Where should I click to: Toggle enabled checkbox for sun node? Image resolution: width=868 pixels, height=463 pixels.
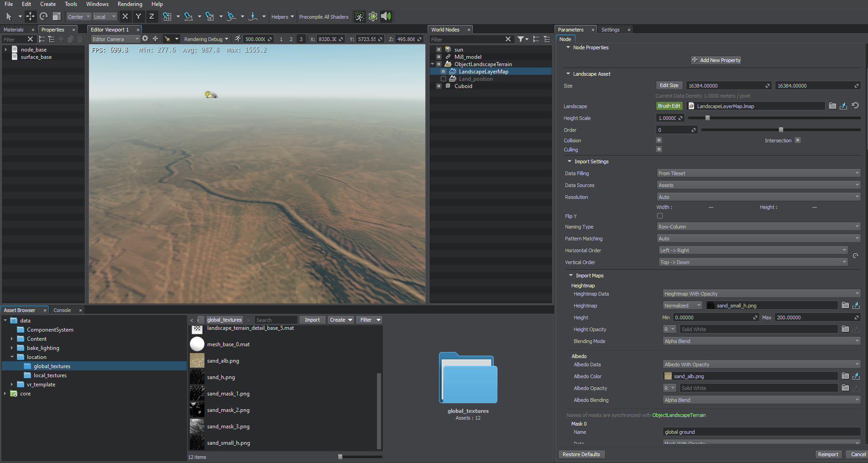439,50
